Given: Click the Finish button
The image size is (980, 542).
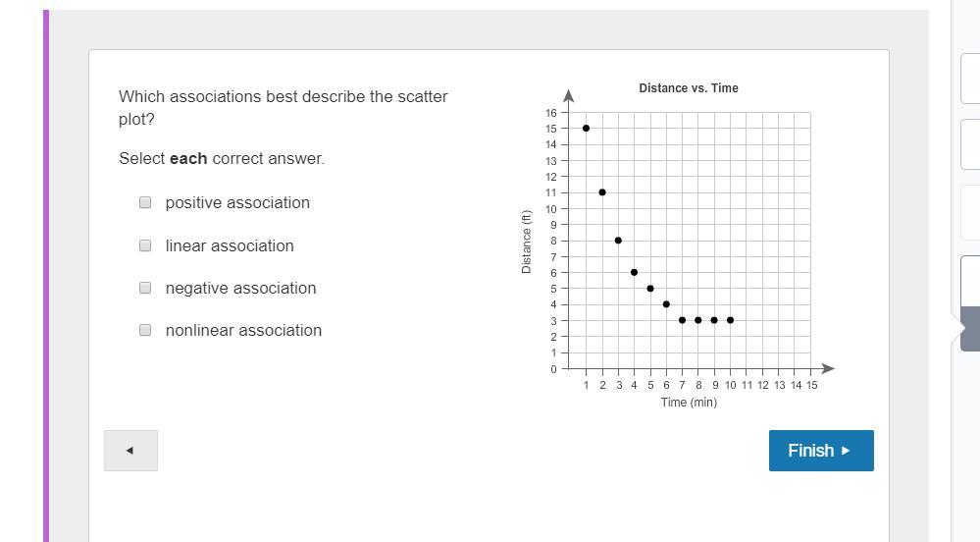Looking at the screenshot, I should [x=820, y=451].
